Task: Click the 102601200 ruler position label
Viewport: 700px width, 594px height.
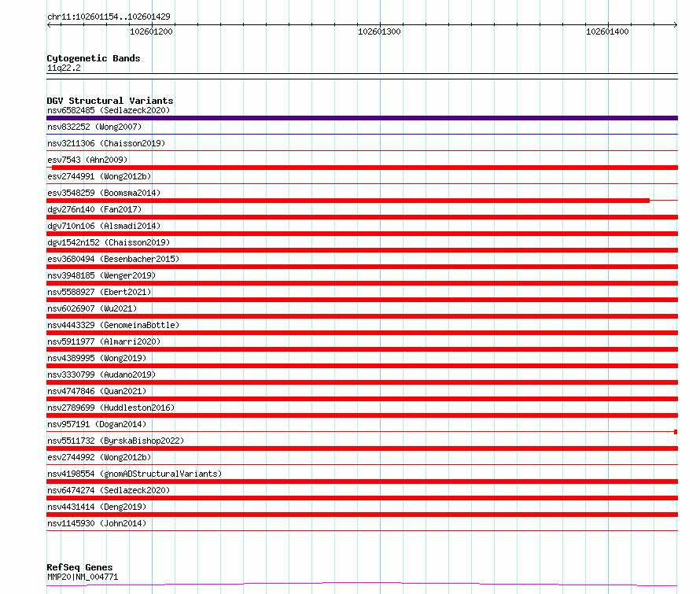Action: click(x=151, y=31)
